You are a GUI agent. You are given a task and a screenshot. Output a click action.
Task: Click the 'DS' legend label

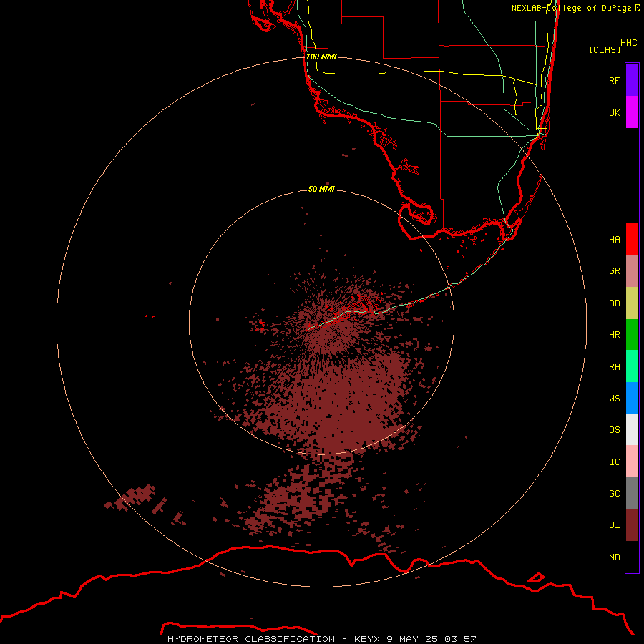pos(614,429)
